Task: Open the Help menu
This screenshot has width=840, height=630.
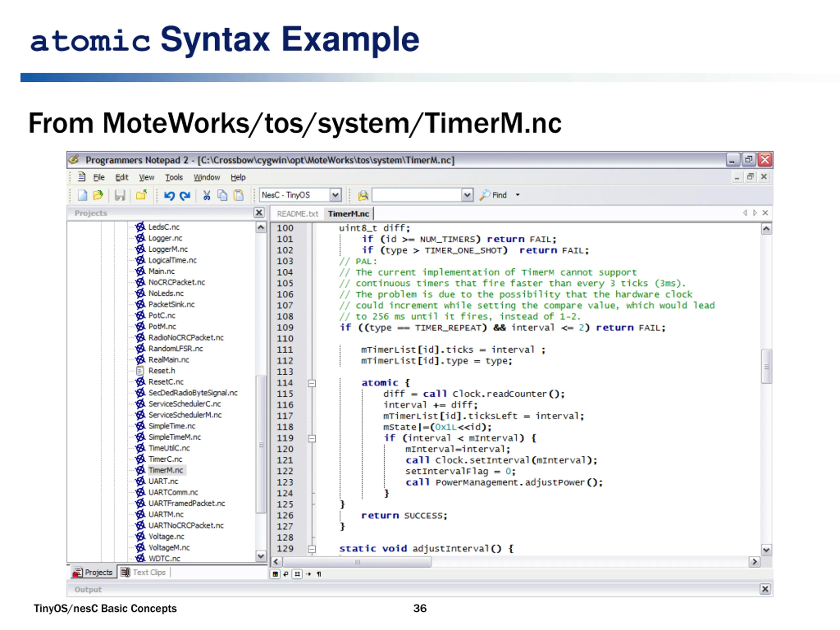Action: point(238,177)
